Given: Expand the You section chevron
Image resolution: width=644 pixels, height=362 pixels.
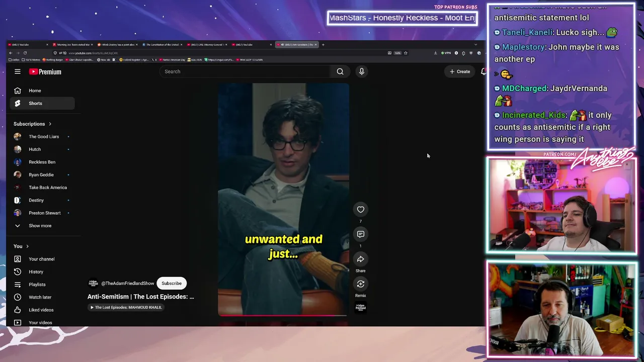Looking at the screenshot, I should pos(27,246).
